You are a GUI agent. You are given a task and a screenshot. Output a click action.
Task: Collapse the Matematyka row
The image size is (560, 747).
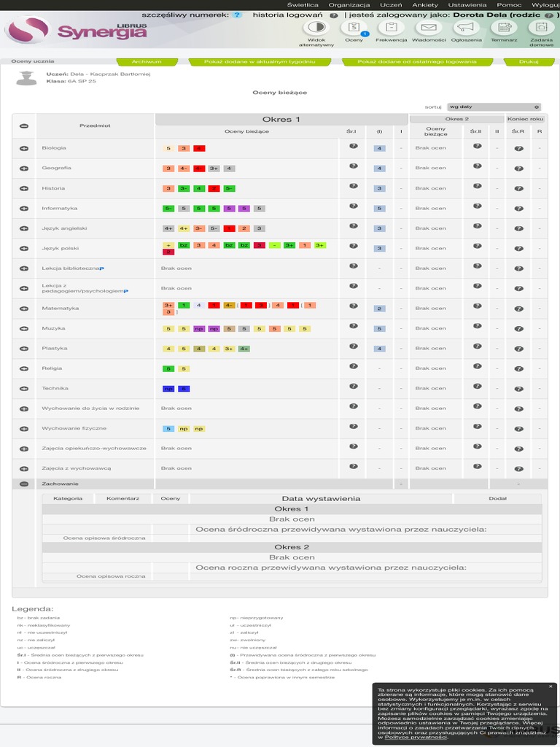click(24, 309)
